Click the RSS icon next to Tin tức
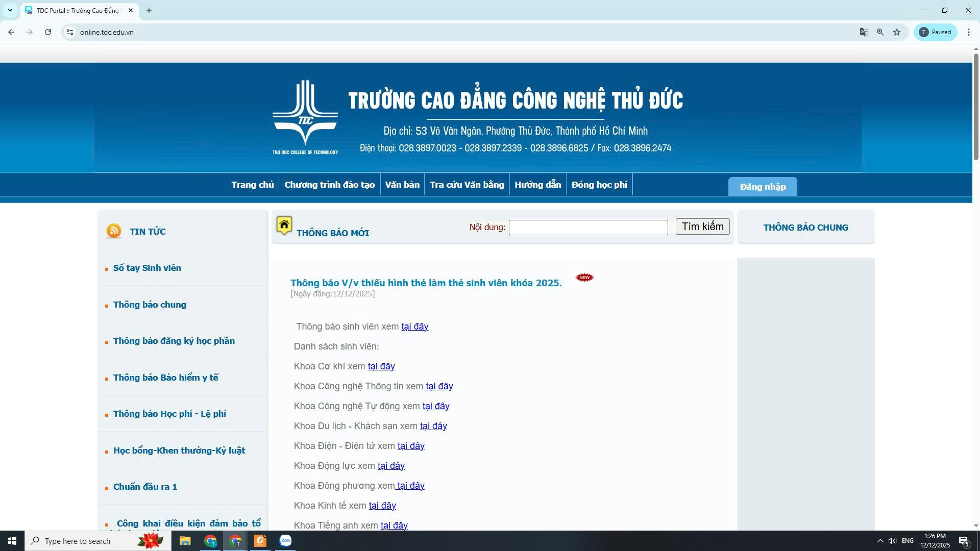 114,231
